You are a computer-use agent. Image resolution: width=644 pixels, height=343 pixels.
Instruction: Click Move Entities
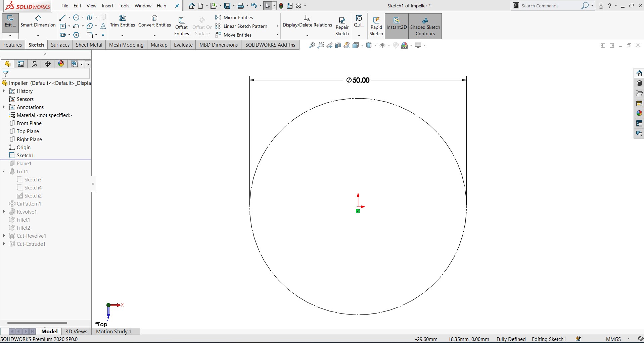233,35
